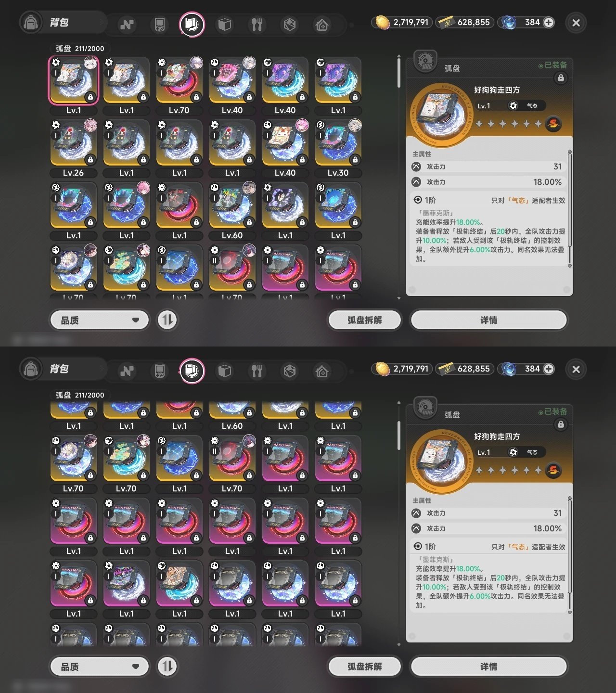The image size is (616, 693).
Task: Click 详情 button in the lower screenshot
Action: pos(488,667)
